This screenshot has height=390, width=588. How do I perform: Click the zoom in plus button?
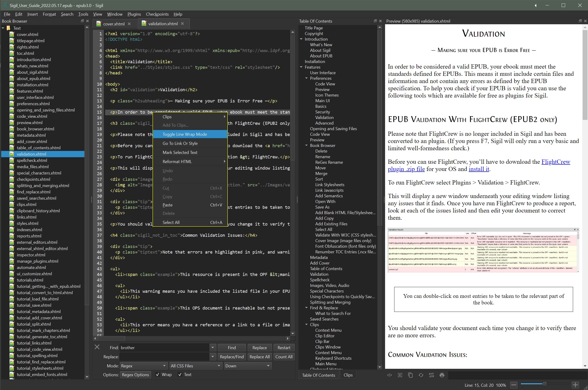click(x=575, y=385)
